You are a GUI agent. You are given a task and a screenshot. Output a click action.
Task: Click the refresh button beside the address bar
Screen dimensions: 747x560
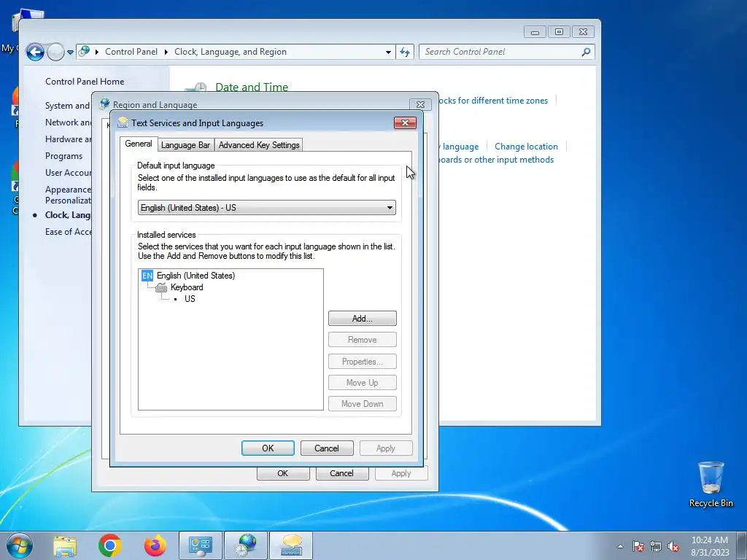pos(404,52)
